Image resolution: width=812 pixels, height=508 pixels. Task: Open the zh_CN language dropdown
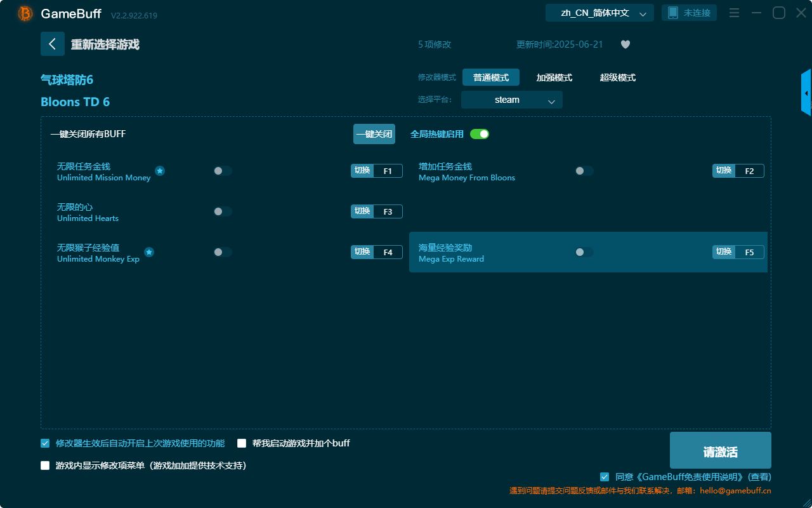click(599, 12)
